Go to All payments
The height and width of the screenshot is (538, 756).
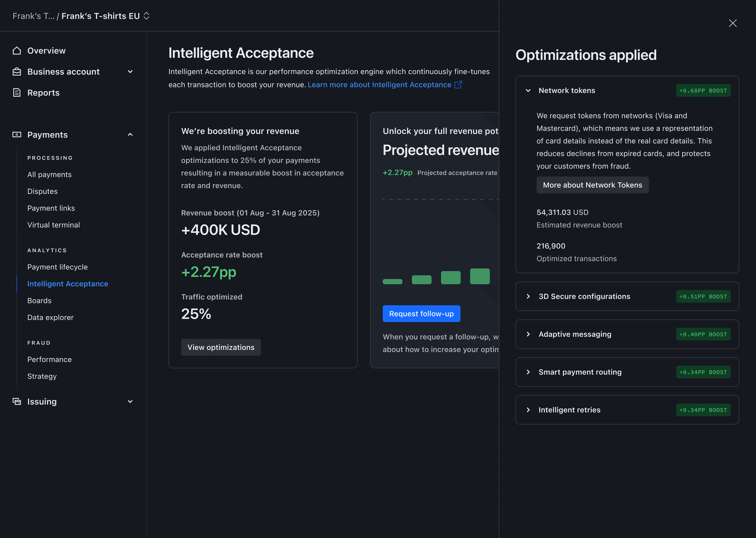click(49, 175)
